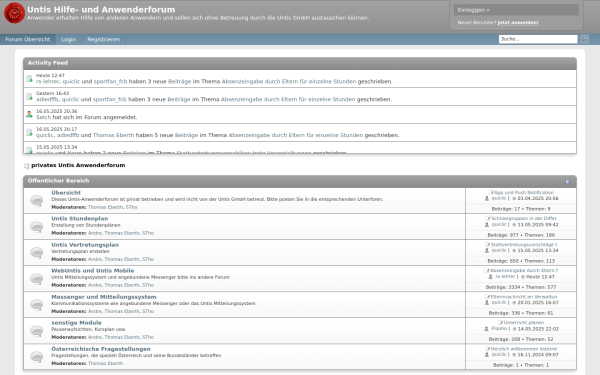The width and height of the screenshot is (600, 375).
Task: Click last-post icon next to Unterricht planen
Action: (x=500, y=323)
